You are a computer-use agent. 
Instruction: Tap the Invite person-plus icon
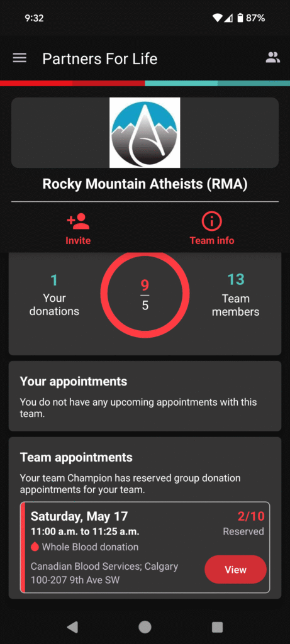tap(78, 222)
